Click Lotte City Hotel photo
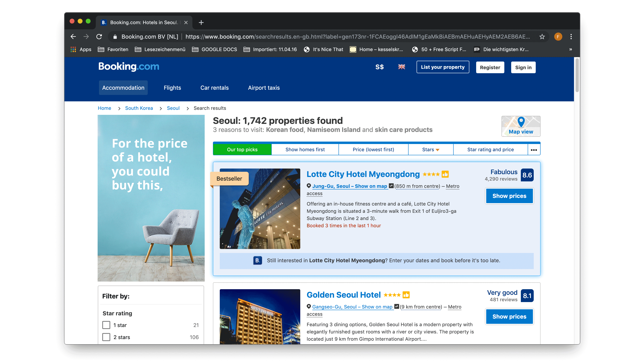Image resolution: width=644 pixels, height=362 pixels. click(260, 209)
